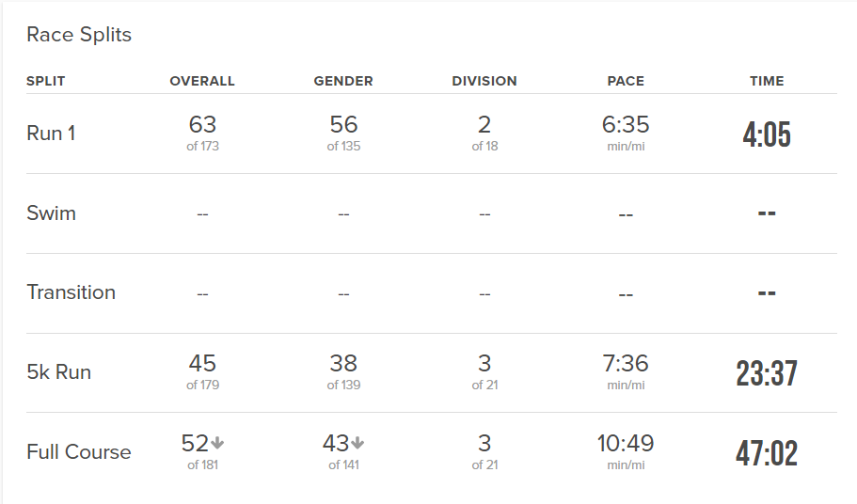Click the Full Course time 47:02
The image size is (857, 504).
click(767, 453)
